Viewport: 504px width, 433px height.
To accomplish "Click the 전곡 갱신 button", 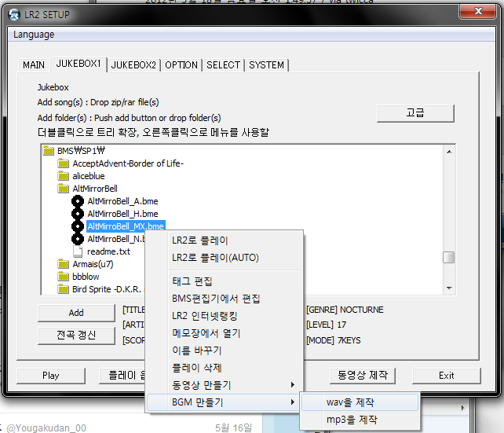I will pos(76,336).
